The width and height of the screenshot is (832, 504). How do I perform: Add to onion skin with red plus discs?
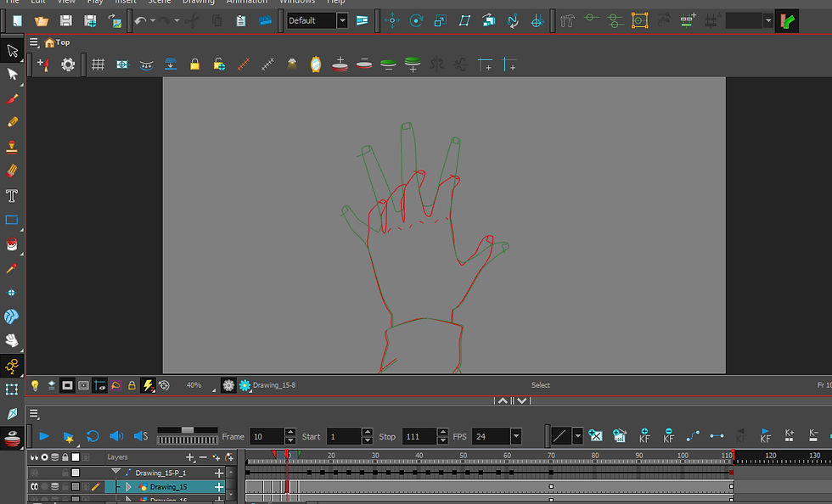(340, 64)
